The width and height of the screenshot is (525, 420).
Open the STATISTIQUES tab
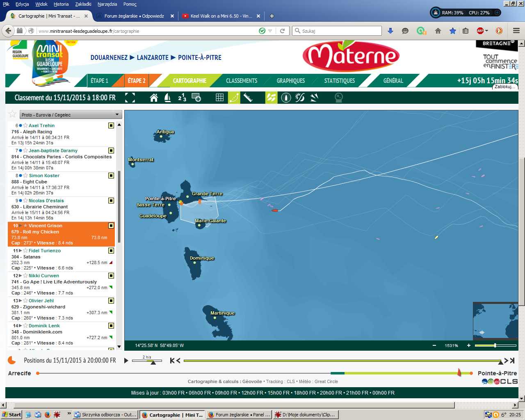[340, 81]
